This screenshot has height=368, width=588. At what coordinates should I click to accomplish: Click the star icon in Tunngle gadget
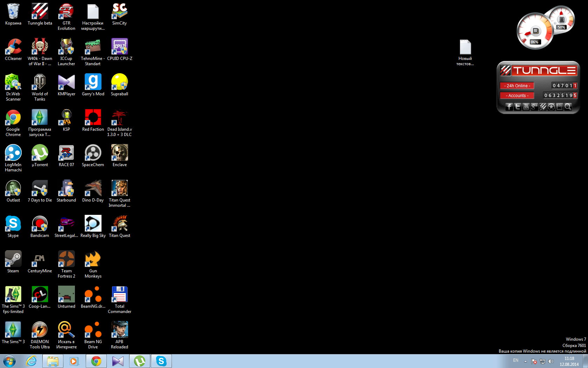pos(551,107)
